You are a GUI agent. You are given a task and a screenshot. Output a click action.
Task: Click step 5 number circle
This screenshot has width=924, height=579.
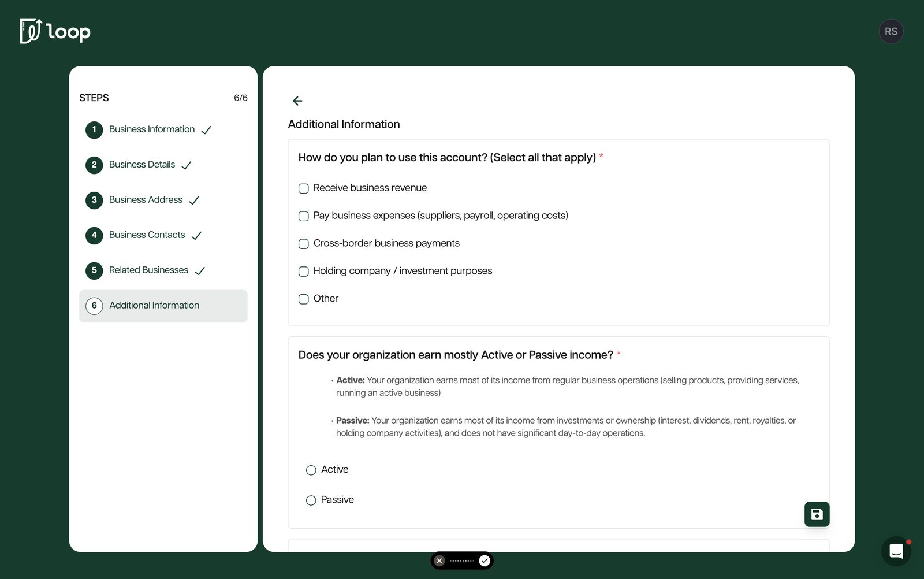94,270
